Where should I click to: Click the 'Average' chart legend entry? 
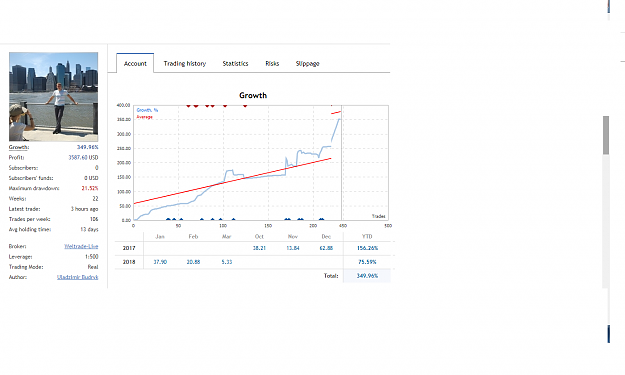[144, 117]
